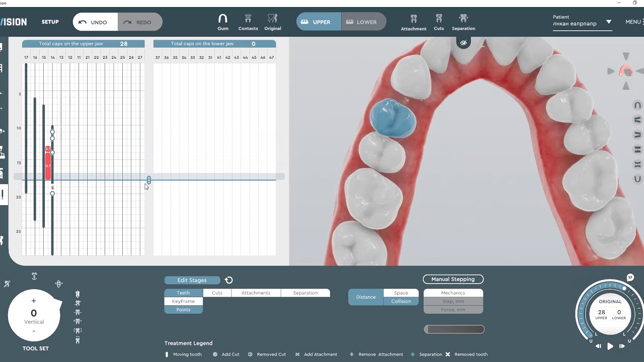Click the up arrow of the view navigator
The width and height of the screenshot is (644, 362).
pos(626,56)
